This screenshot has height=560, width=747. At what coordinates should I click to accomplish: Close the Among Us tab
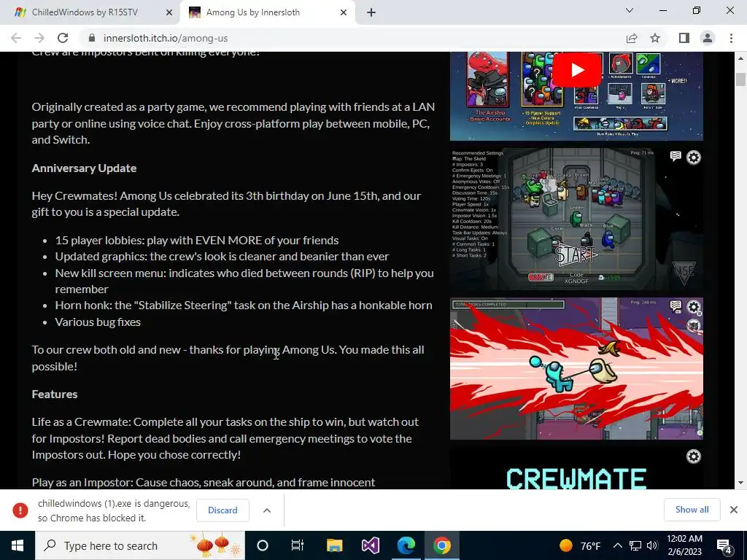tap(344, 12)
